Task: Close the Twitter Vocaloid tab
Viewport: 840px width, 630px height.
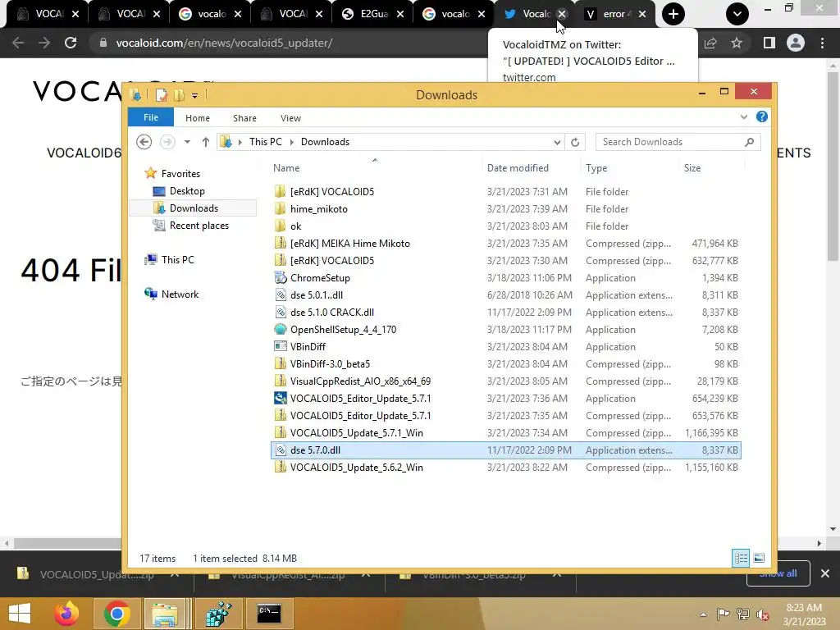Action: 561,14
